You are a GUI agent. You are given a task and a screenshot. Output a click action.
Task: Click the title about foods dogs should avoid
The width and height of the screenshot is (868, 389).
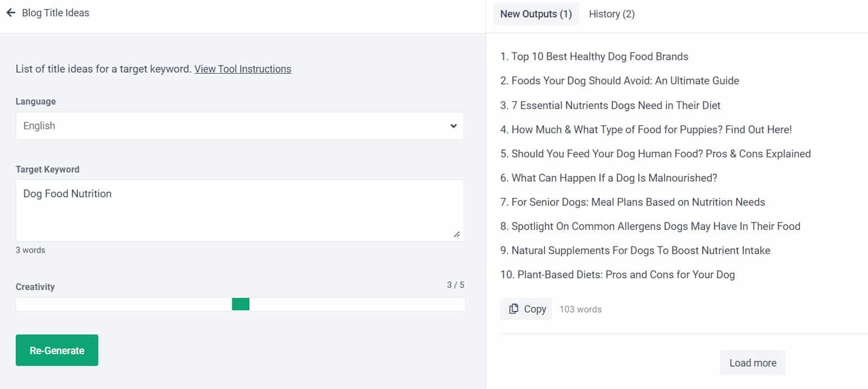tap(620, 80)
